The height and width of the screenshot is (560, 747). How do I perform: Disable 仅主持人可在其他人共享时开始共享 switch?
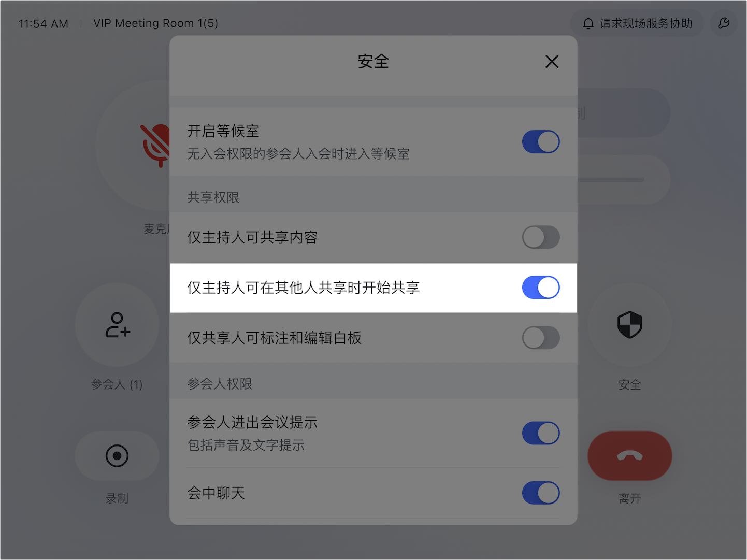click(x=541, y=288)
